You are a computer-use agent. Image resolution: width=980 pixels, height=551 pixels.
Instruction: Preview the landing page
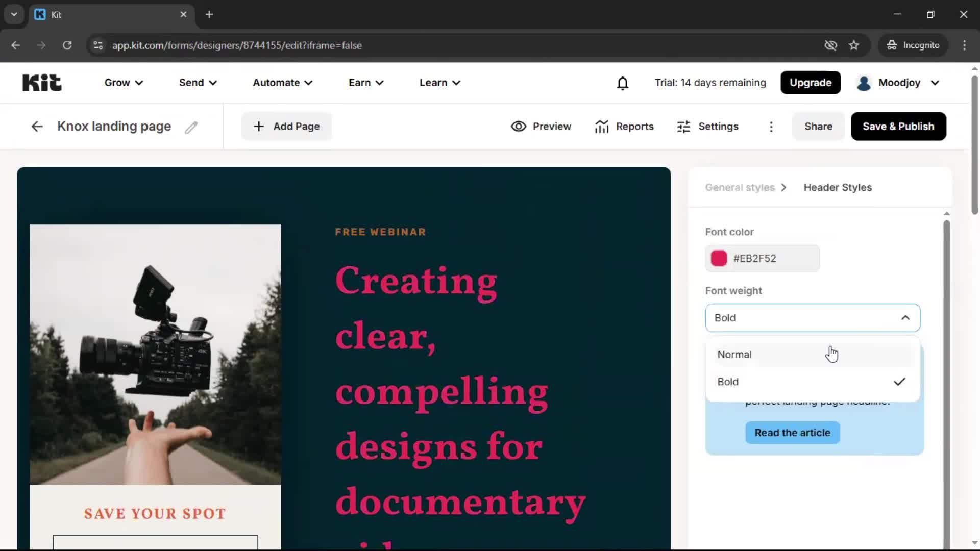pyautogui.click(x=541, y=126)
